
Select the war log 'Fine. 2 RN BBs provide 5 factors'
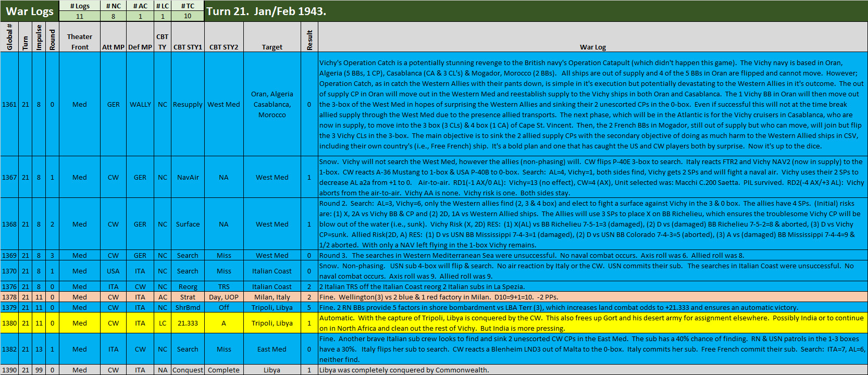point(593,307)
